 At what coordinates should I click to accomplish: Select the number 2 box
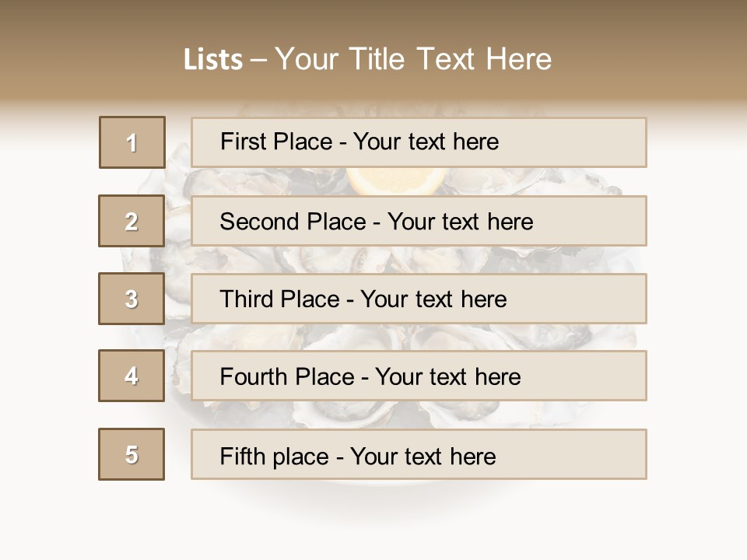coord(132,221)
